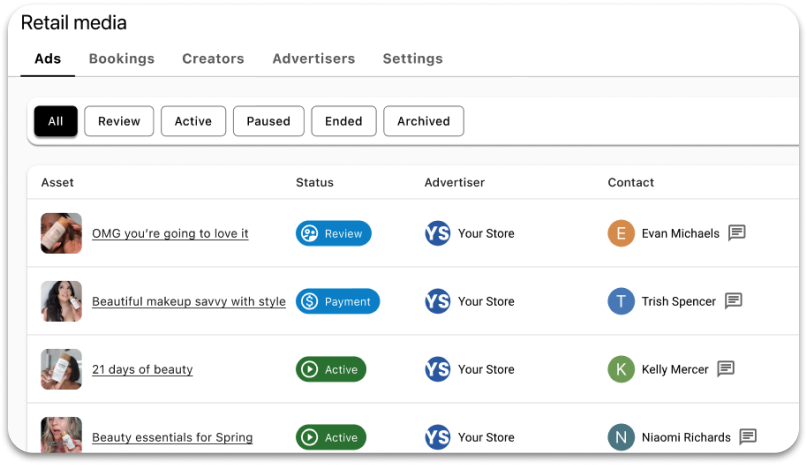
Task: Click the Payment status badge
Action: (x=338, y=301)
